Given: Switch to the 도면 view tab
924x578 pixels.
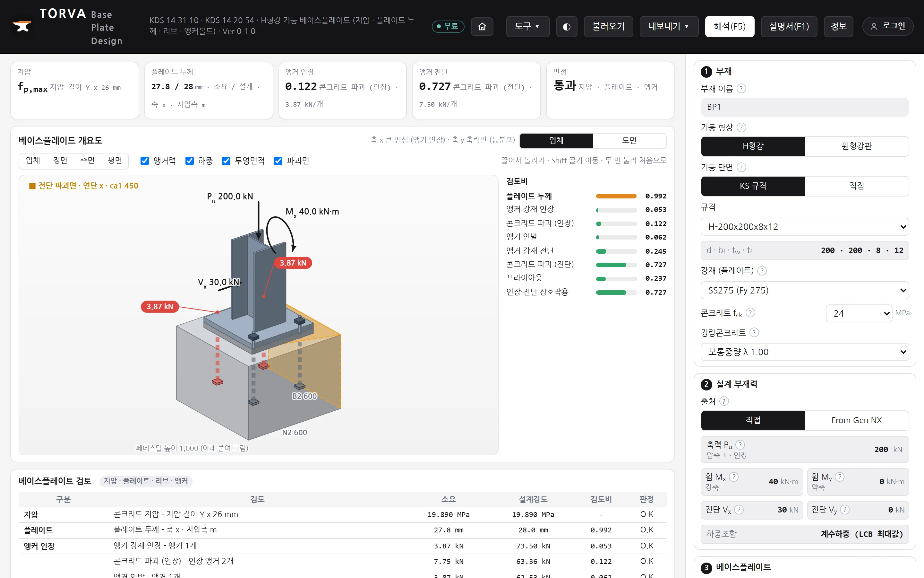Looking at the screenshot, I should pyautogui.click(x=629, y=140).
